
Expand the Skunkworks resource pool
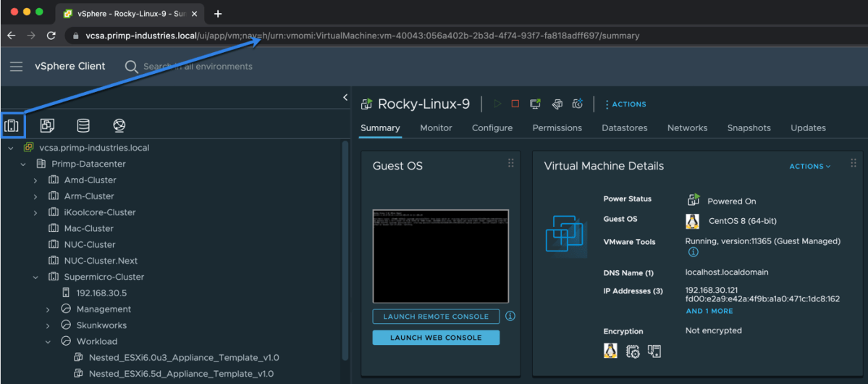pos(49,325)
